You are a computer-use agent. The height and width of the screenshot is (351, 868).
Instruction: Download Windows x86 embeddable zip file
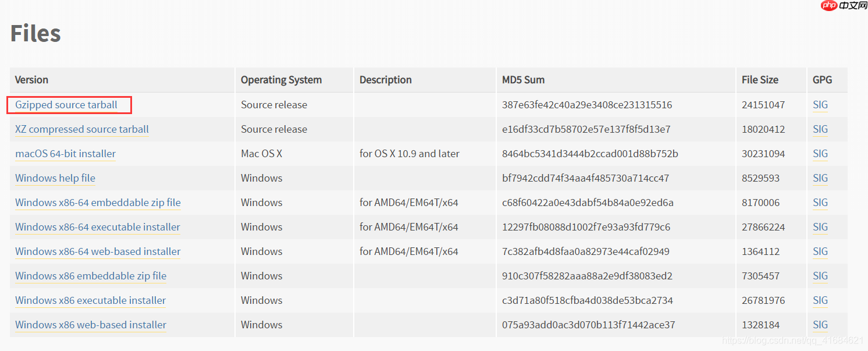pos(91,276)
